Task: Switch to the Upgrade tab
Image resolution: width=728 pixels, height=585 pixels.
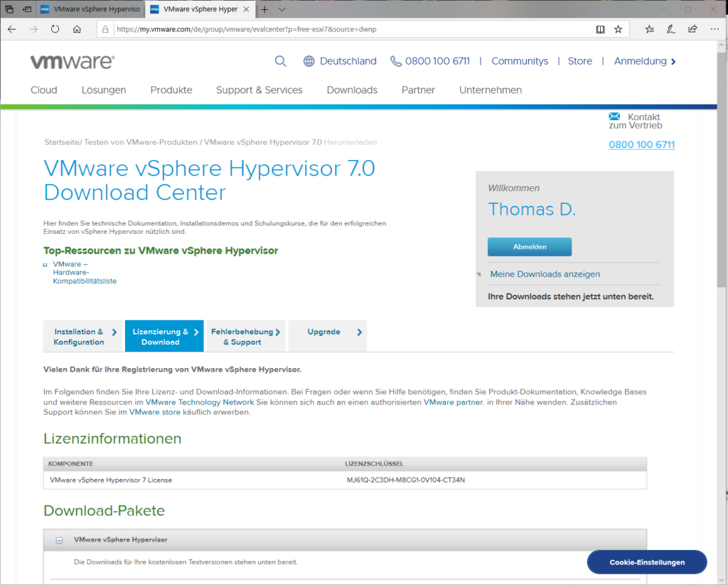Action: 328,337
